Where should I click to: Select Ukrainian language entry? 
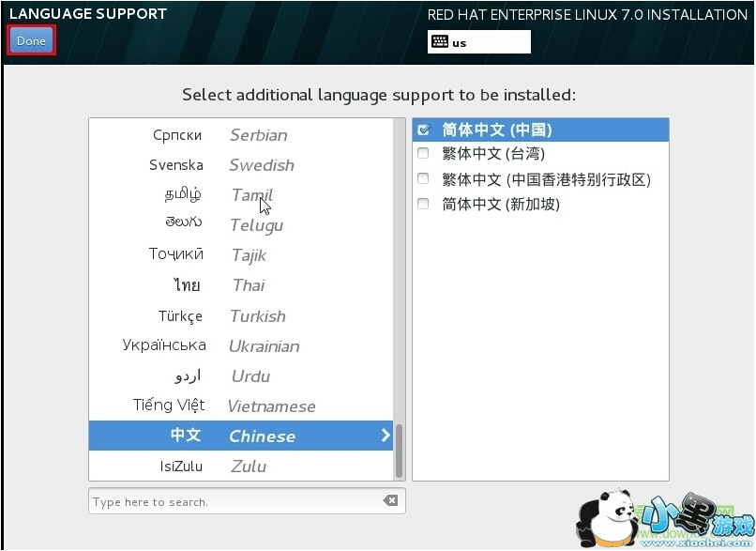pyautogui.click(x=241, y=346)
